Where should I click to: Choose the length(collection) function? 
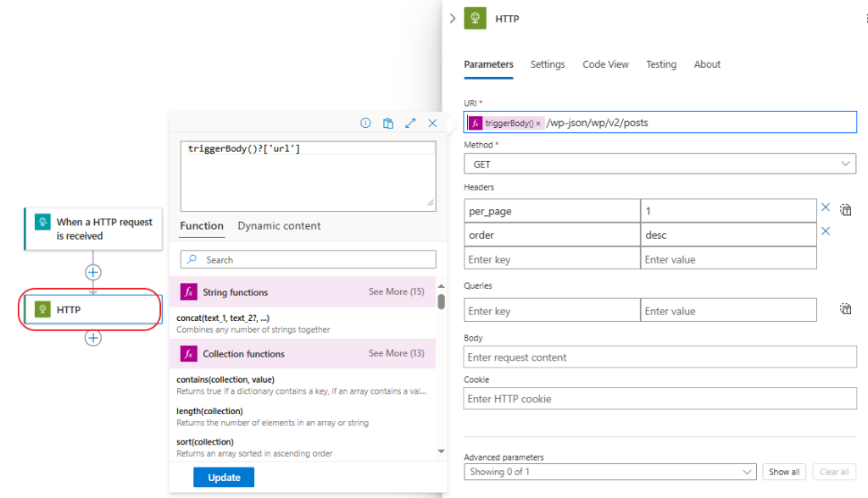pyautogui.click(x=303, y=417)
